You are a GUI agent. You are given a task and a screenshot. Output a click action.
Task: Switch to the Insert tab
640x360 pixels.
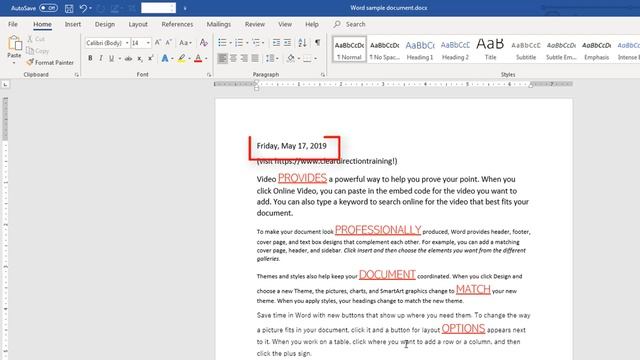click(x=73, y=24)
